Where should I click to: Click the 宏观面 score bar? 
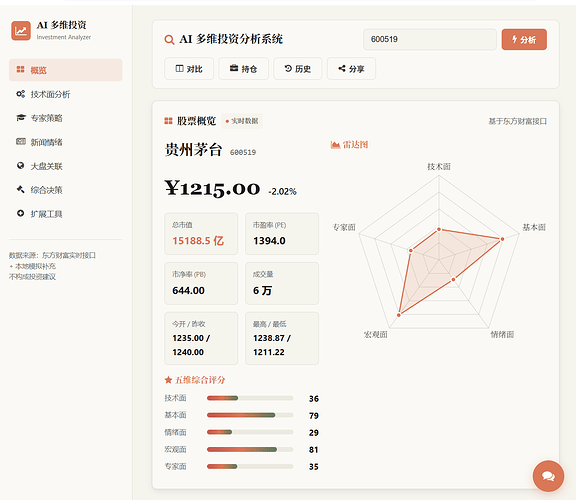pos(250,449)
